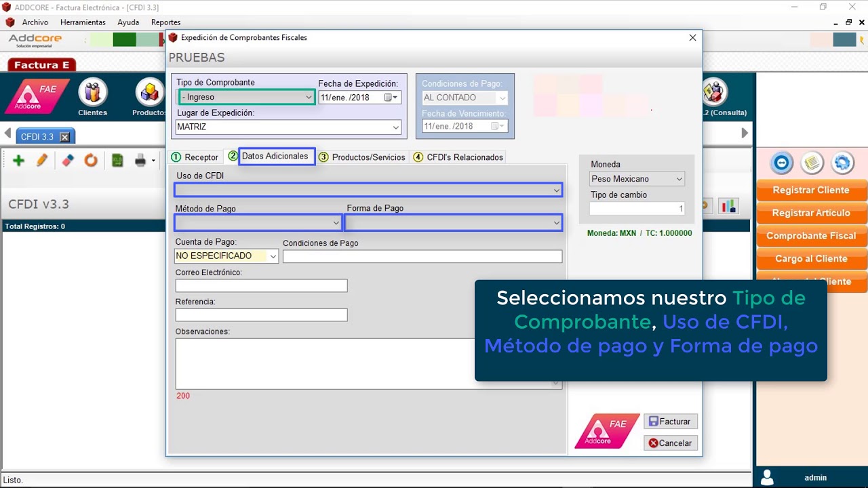Open the Productos module icon

point(150,93)
